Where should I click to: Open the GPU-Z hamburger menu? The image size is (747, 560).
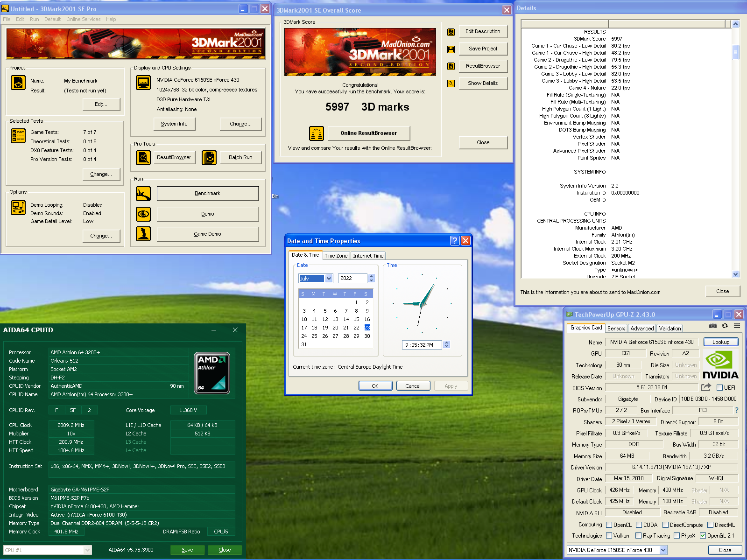(x=737, y=326)
